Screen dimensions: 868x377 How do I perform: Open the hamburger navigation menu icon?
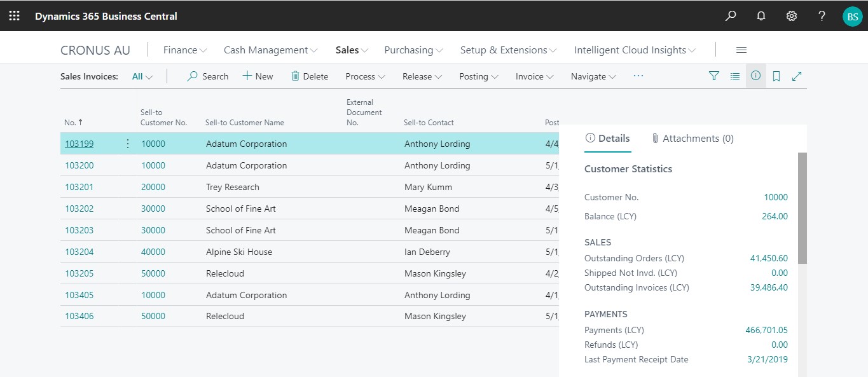(x=741, y=50)
